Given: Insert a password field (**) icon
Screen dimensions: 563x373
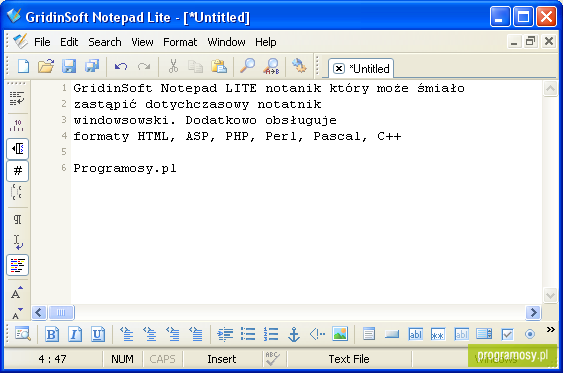Looking at the screenshot, I should click(438, 334).
